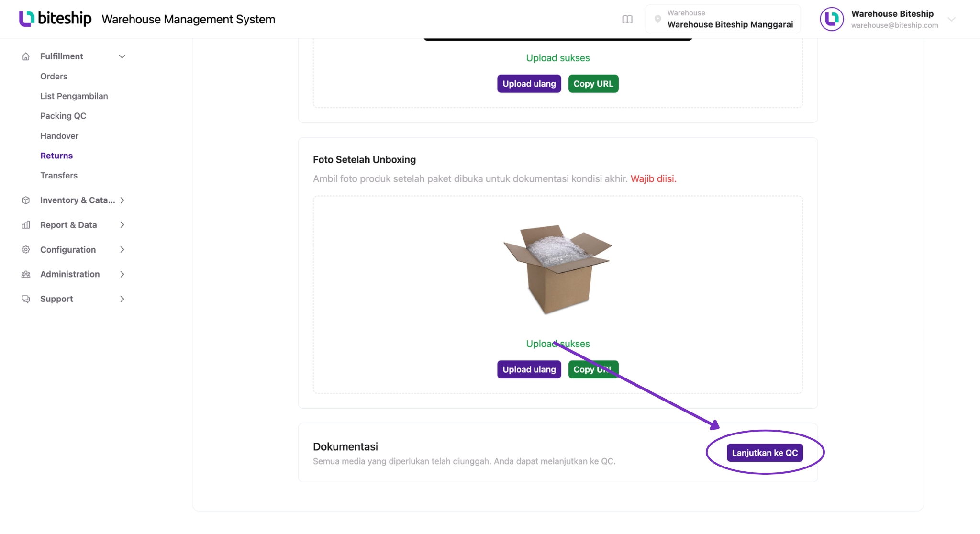Click the Administration people icon
980x534 pixels.
click(x=26, y=274)
